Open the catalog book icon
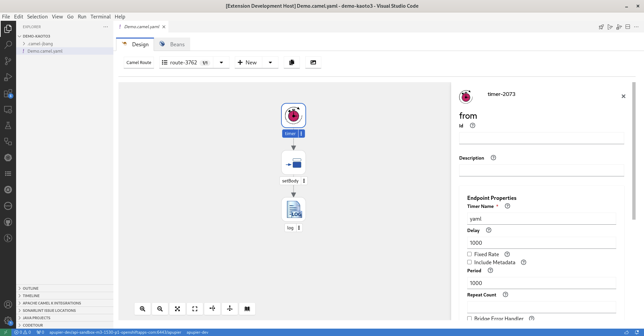 [247, 309]
